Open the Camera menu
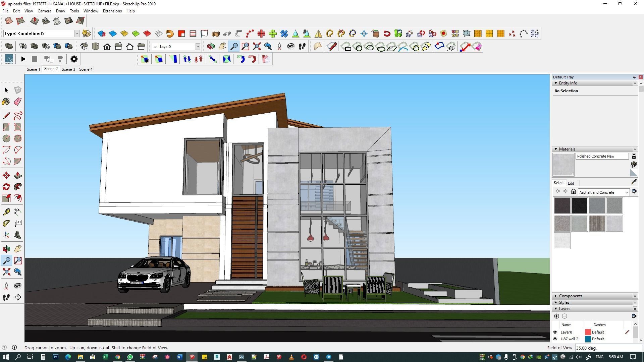Viewport: 644px width, 362px height. tap(44, 11)
